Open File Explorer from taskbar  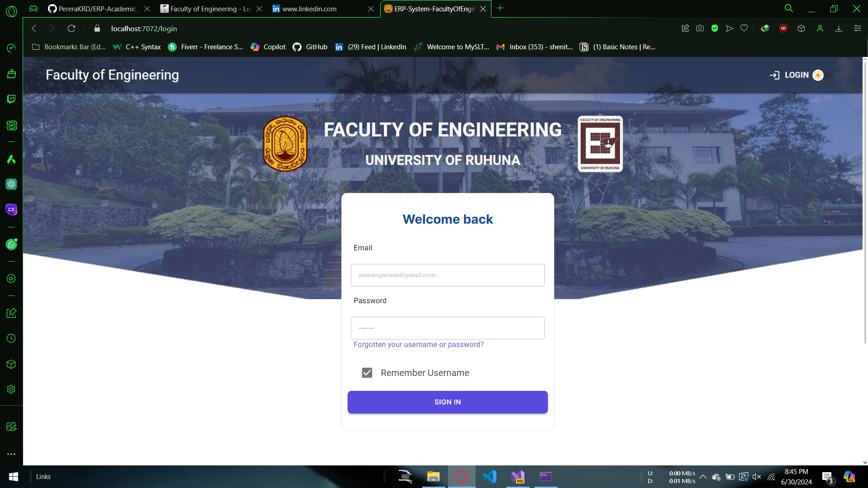[434, 477]
